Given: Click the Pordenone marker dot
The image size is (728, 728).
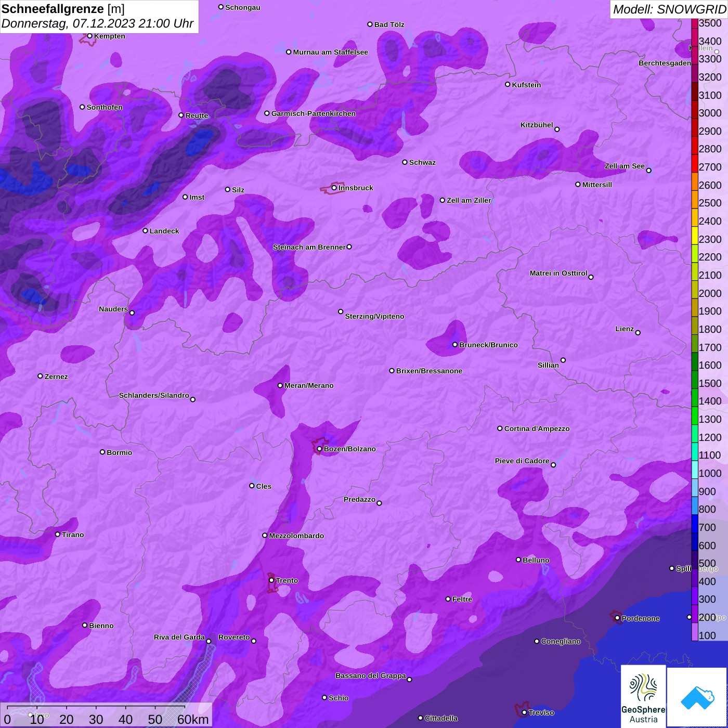Looking at the screenshot, I should (617, 618).
